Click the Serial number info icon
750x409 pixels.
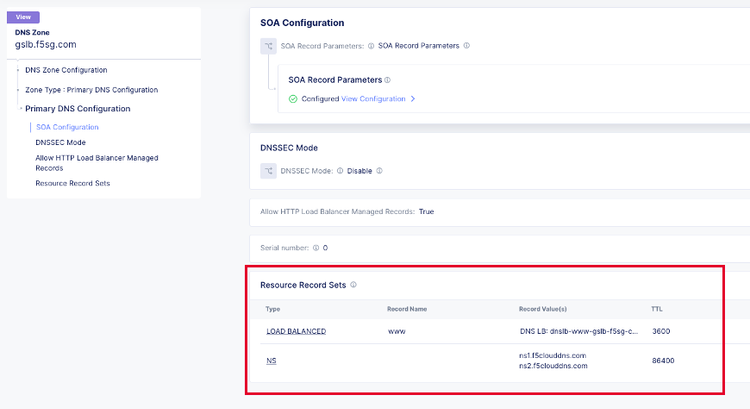316,247
